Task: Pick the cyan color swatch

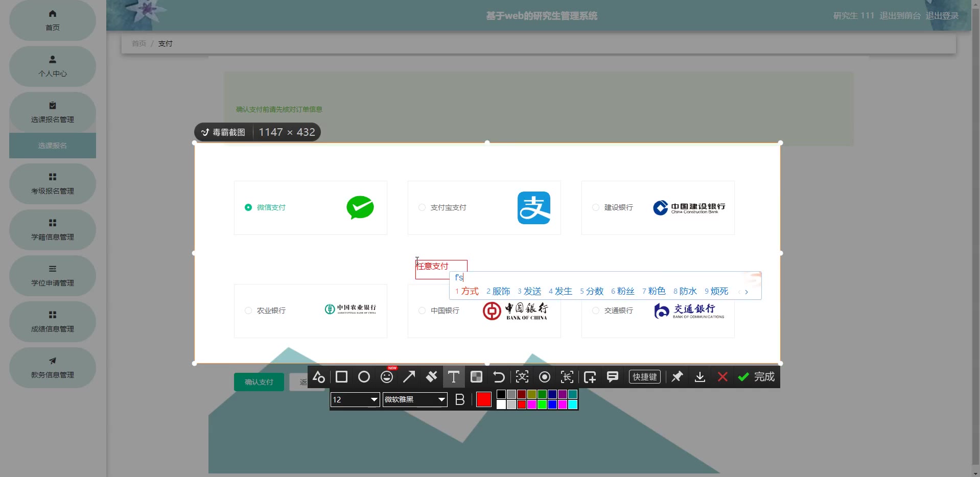Action: point(573,404)
